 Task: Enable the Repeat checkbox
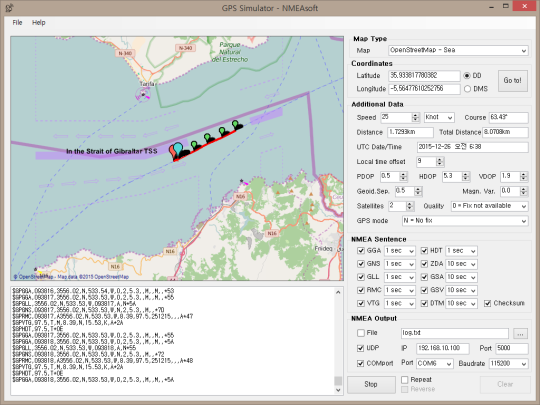tap(405, 380)
